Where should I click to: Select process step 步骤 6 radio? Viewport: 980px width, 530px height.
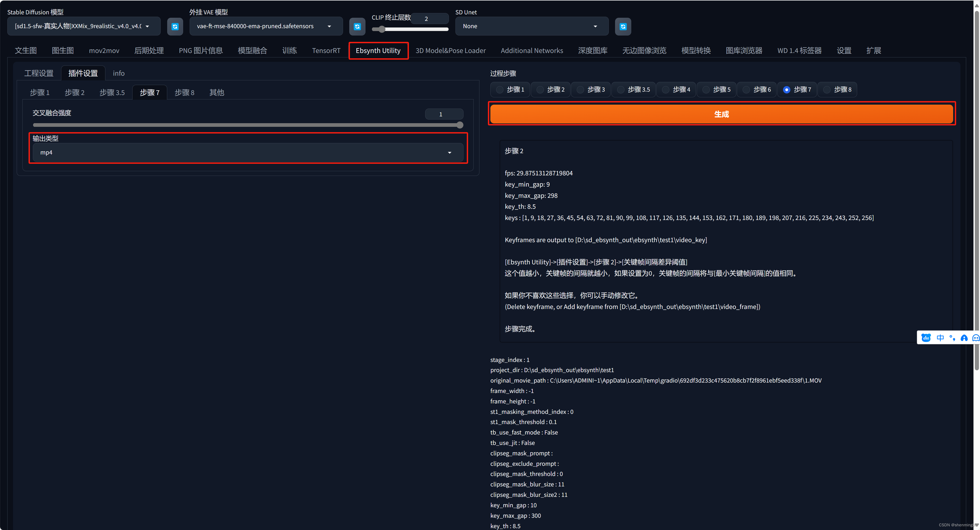pyautogui.click(x=757, y=90)
